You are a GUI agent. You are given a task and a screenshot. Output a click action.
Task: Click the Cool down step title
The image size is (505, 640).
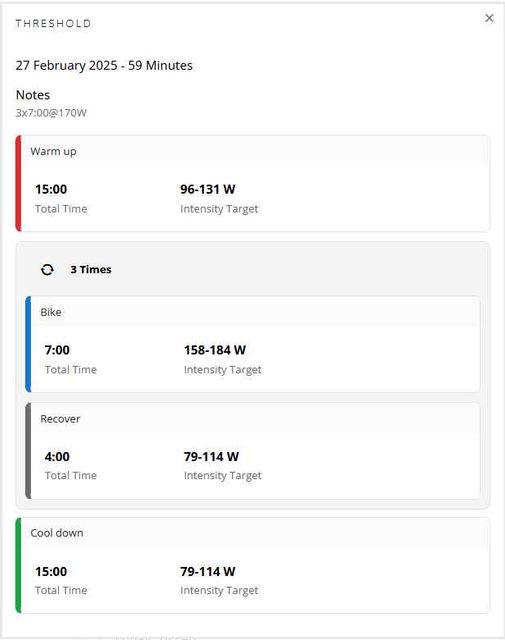click(x=57, y=533)
